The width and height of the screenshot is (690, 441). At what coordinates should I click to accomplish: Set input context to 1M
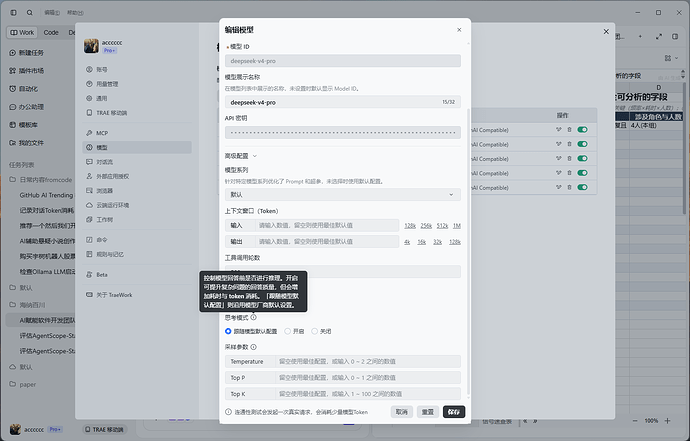click(x=457, y=226)
